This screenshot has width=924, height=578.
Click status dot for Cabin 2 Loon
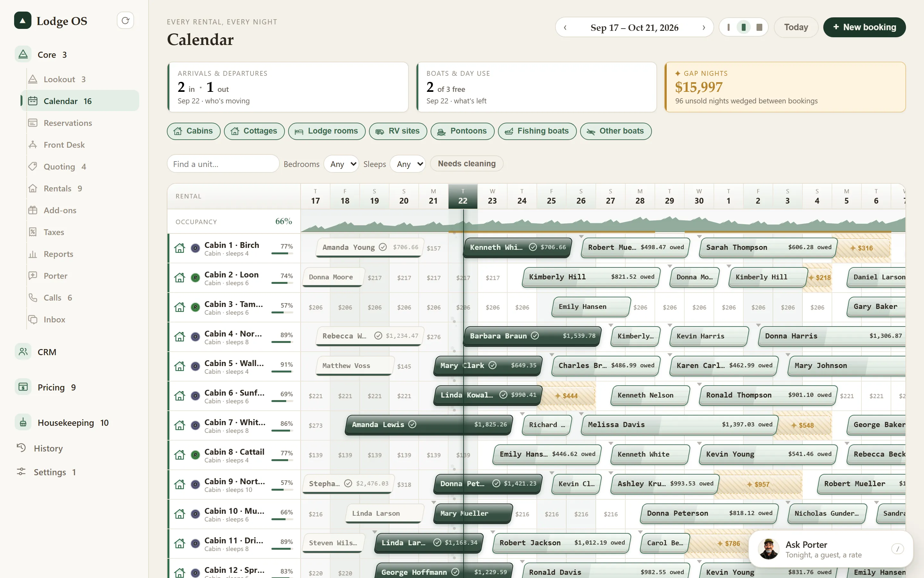point(195,277)
